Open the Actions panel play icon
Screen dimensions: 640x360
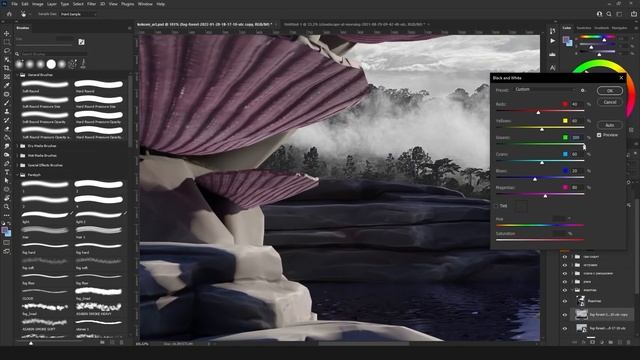(552, 41)
